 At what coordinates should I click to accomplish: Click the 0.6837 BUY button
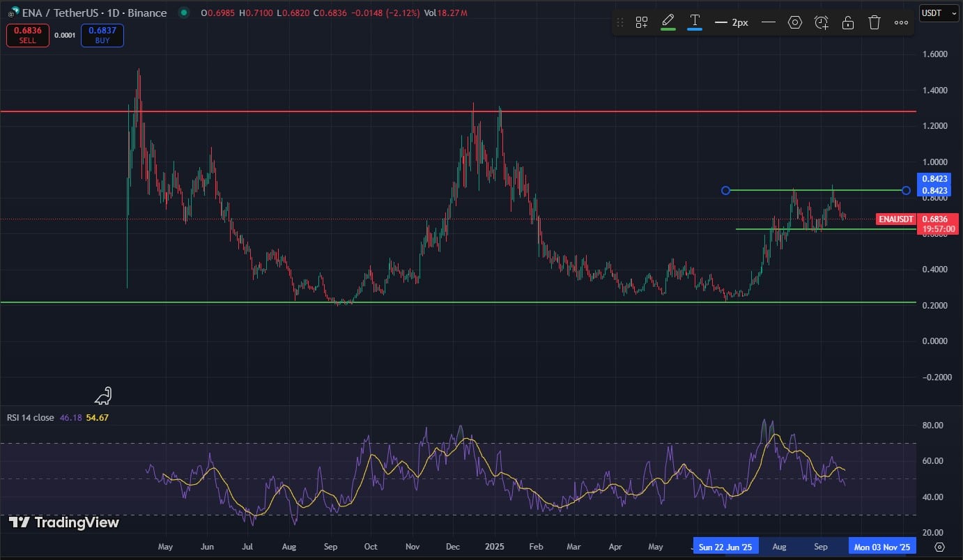pos(102,36)
